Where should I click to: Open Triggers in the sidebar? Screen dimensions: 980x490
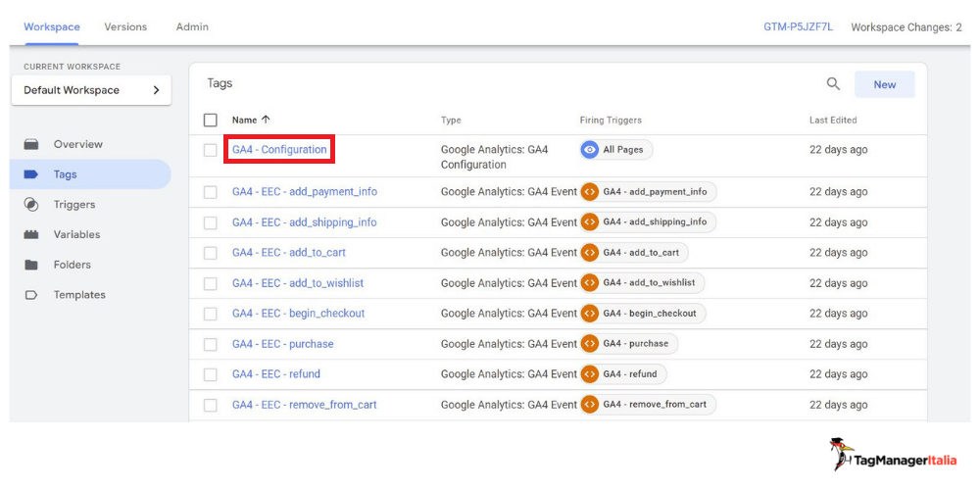coord(74,205)
